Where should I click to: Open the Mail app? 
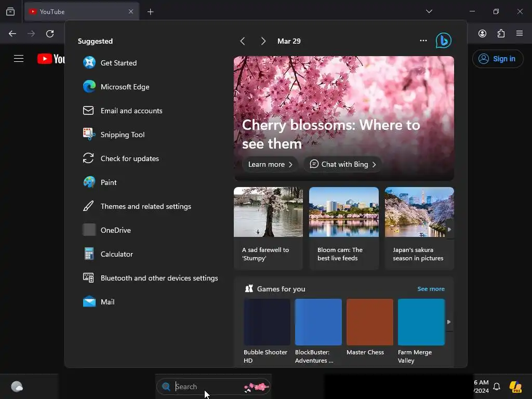pyautogui.click(x=99, y=302)
